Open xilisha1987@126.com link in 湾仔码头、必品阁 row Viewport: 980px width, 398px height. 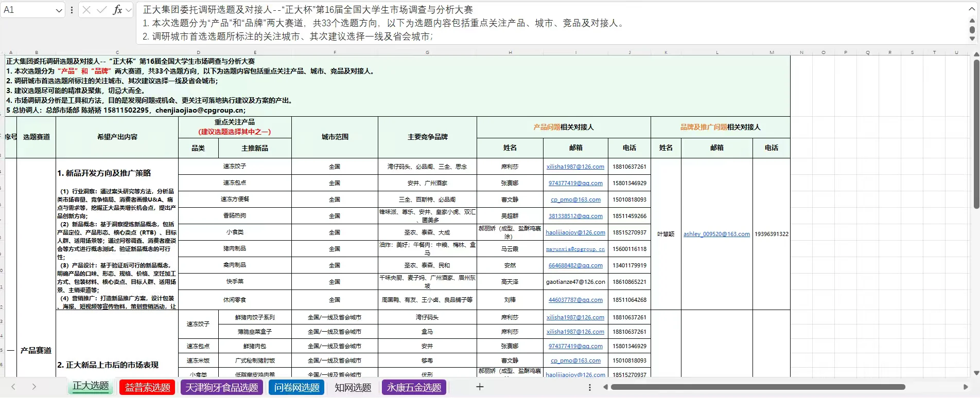point(575,167)
